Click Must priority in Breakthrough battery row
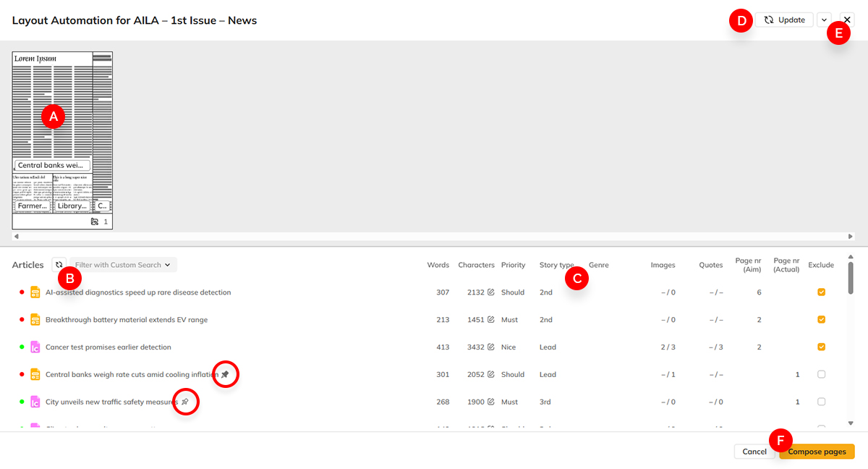Viewport: 868px width, 469px height. tap(510, 320)
